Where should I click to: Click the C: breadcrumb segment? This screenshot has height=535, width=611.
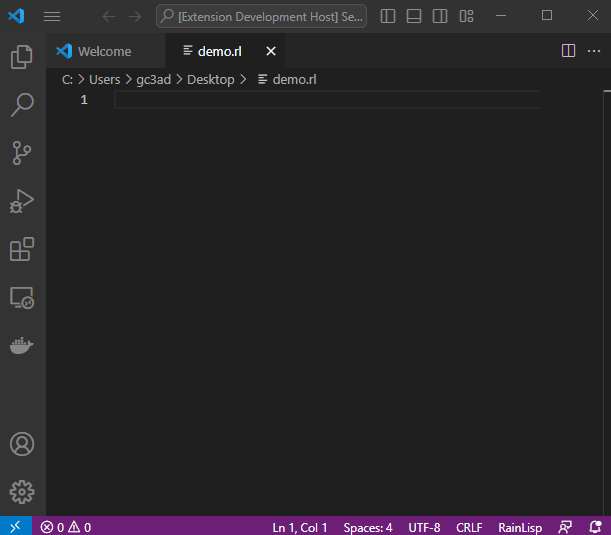pyautogui.click(x=67, y=80)
